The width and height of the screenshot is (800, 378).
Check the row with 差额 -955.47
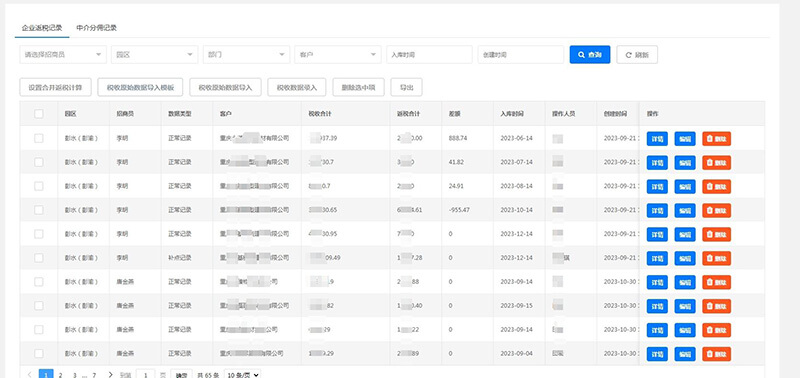pos(39,210)
